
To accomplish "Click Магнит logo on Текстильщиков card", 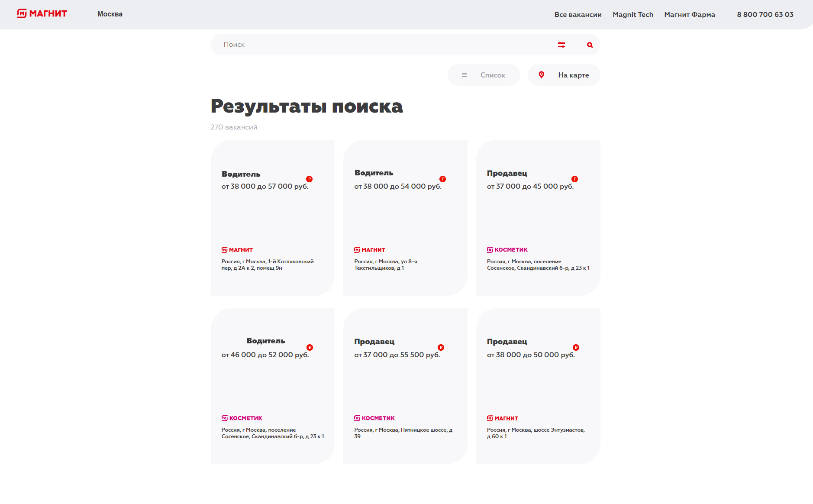I will click(x=370, y=250).
